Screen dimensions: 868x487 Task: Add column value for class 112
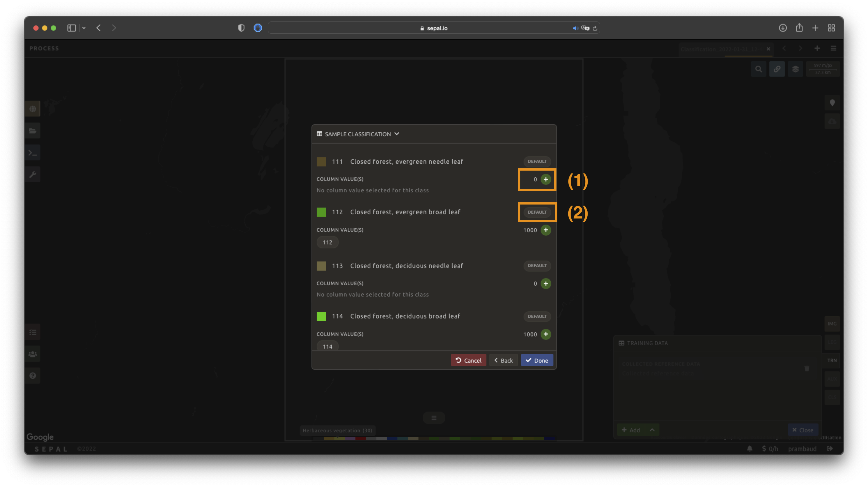point(546,230)
